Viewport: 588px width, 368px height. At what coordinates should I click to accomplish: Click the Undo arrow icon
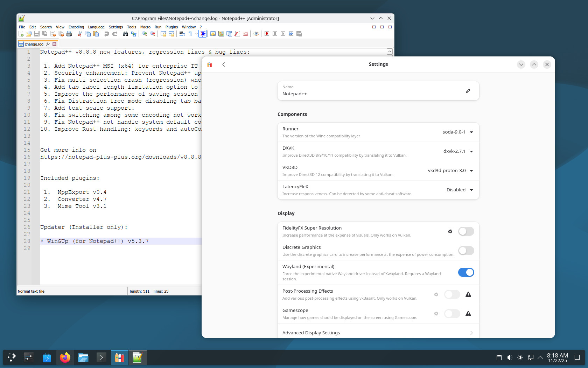click(107, 34)
